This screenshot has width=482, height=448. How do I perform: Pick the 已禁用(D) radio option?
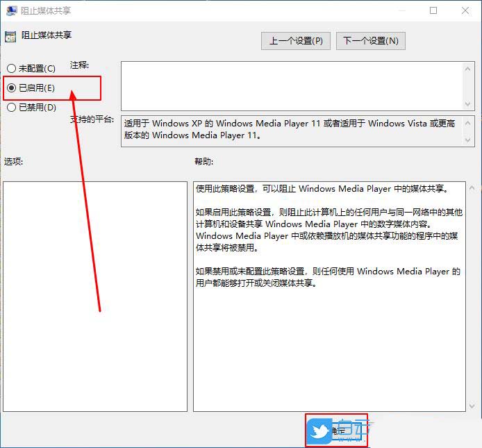(11, 108)
